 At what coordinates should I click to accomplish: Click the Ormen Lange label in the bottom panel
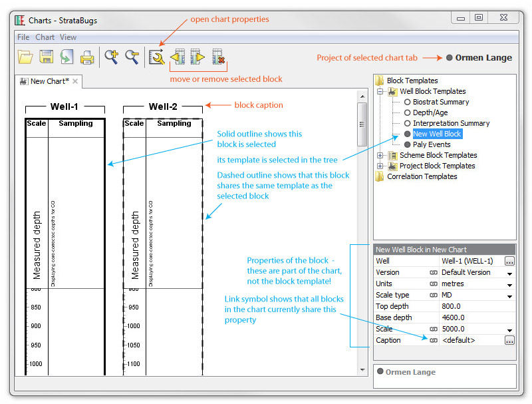410,373
